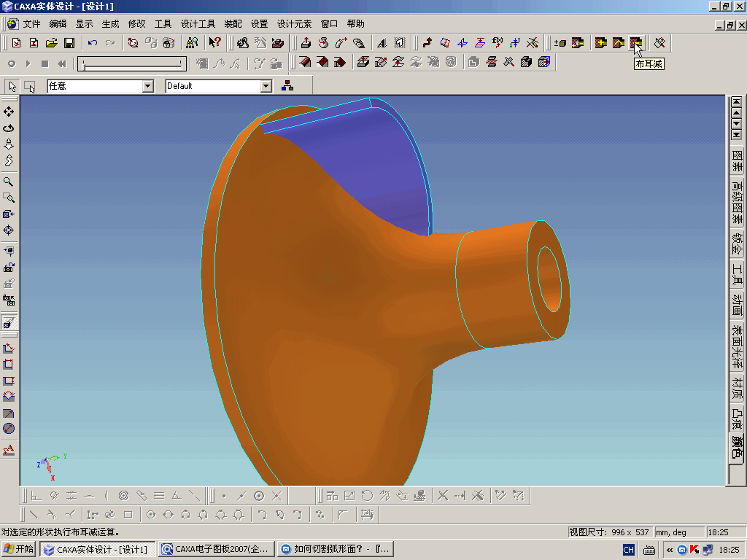Toggle the box selection mode button
The height and width of the screenshot is (560, 747).
(29, 86)
